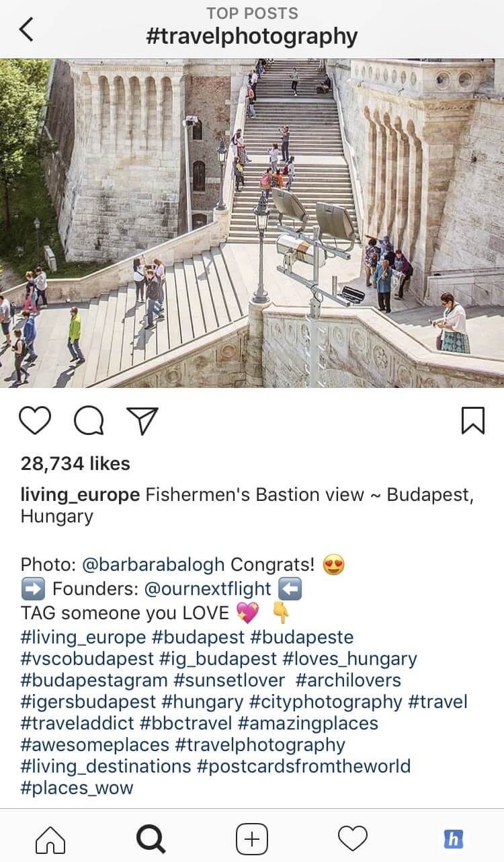
Task: Share post with paper plane icon
Action: click(142, 421)
